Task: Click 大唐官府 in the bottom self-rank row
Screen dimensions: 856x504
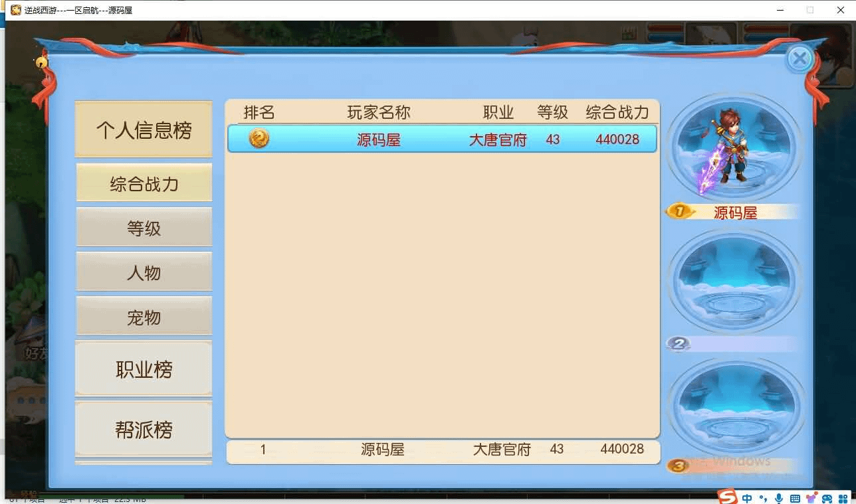Action: [502, 450]
